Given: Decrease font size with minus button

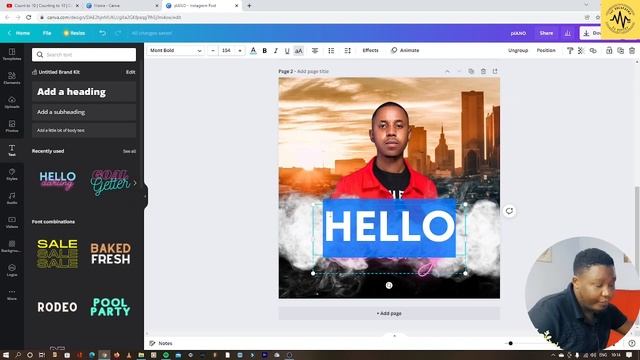Looking at the screenshot, I should 213,51.
